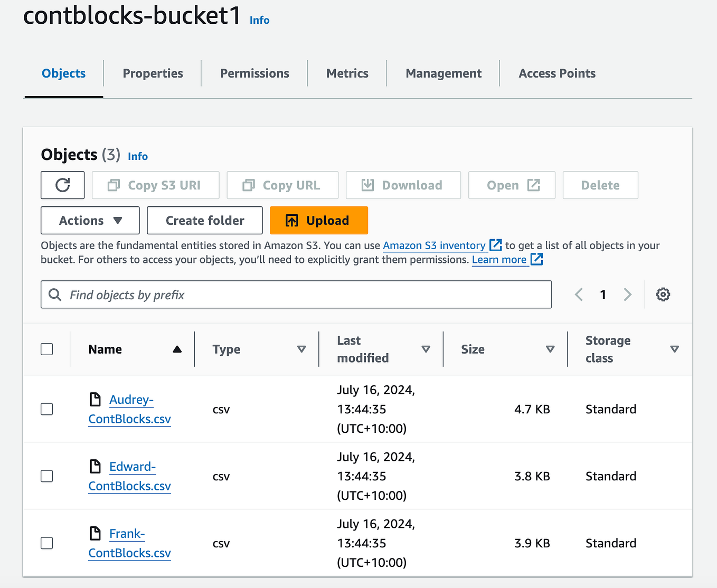Click the refresh objects icon
Image resolution: width=717 pixels, height=588 pixels.
(62, 185)
